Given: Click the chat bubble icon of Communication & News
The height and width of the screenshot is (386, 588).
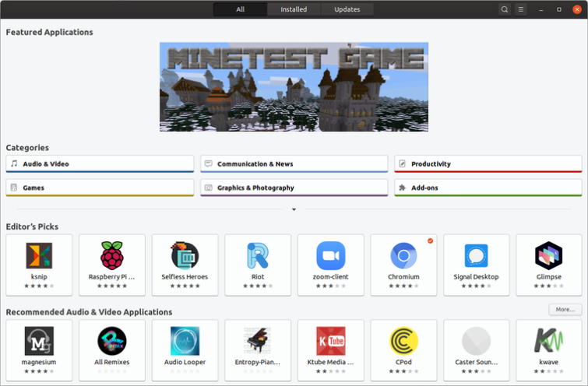Looking at the screenshot, I should tap(209, 163).
